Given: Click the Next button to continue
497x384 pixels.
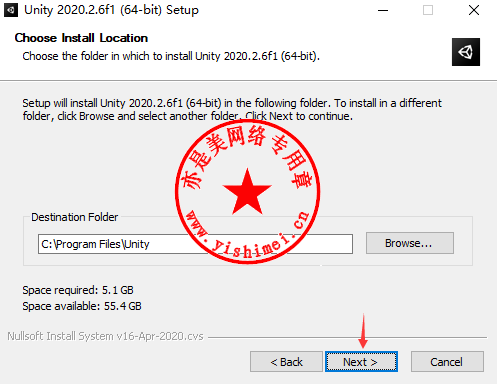Looking at the screenshot, I should [361, 362].
